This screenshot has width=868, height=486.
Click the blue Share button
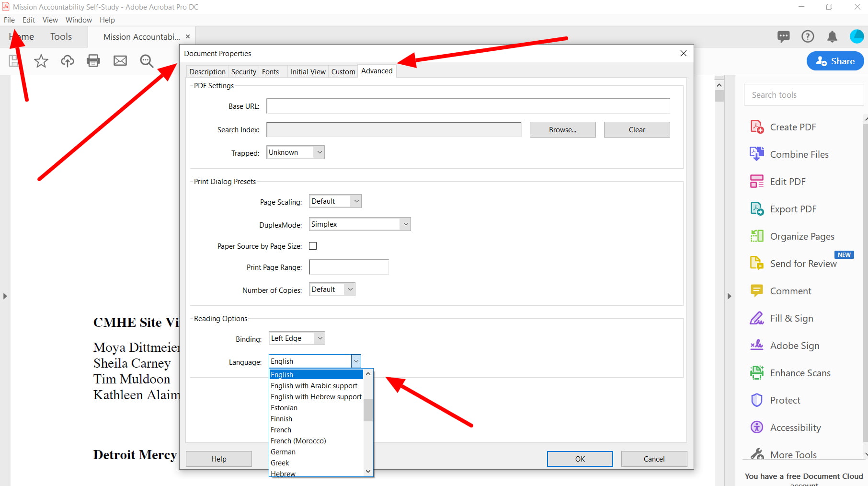point(835,61)
